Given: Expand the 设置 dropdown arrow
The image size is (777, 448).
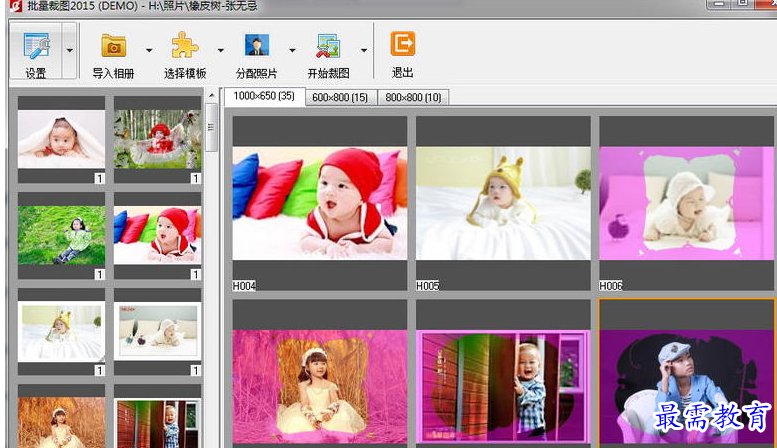Looking at the screenshot, I should tap(69, 51).
